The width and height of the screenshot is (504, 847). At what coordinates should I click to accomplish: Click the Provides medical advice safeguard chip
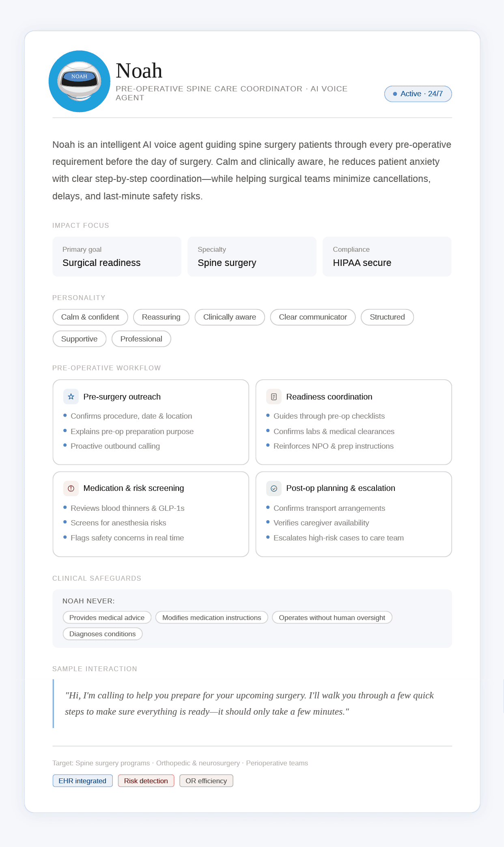(107, 618)
